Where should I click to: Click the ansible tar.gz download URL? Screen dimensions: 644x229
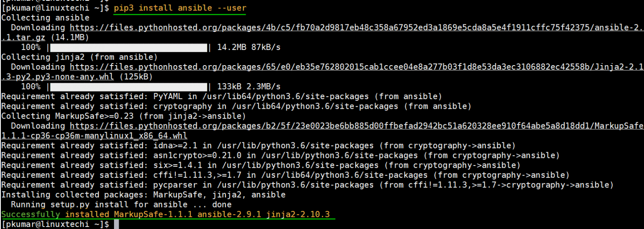(356, 28)
